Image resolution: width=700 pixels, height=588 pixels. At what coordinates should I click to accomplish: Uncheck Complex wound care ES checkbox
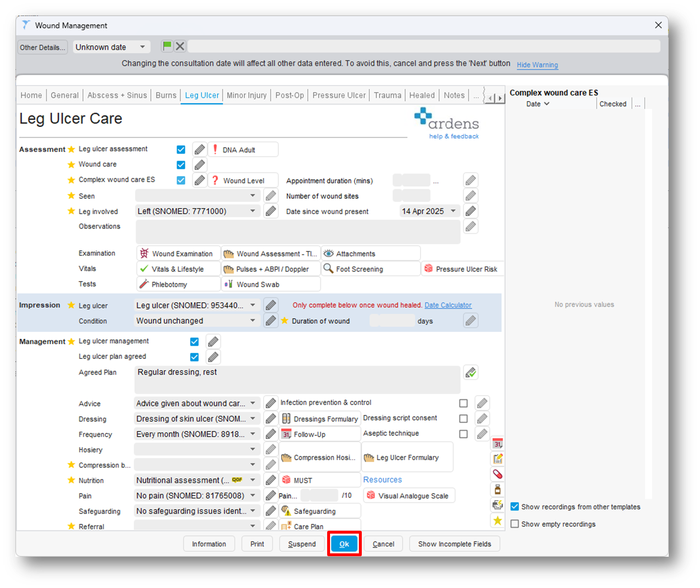[x=181, y=180]
